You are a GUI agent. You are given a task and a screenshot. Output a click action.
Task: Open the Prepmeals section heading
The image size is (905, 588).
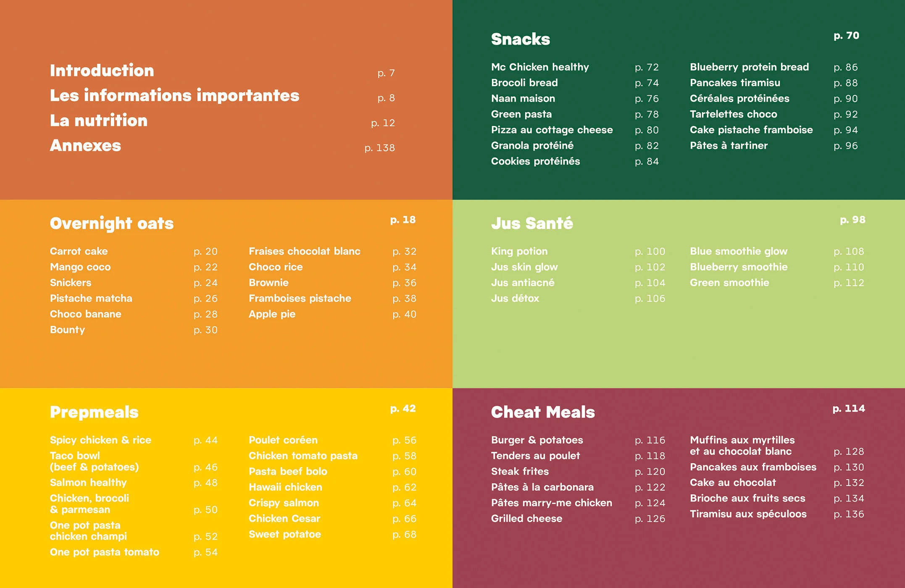pos(94,412)
